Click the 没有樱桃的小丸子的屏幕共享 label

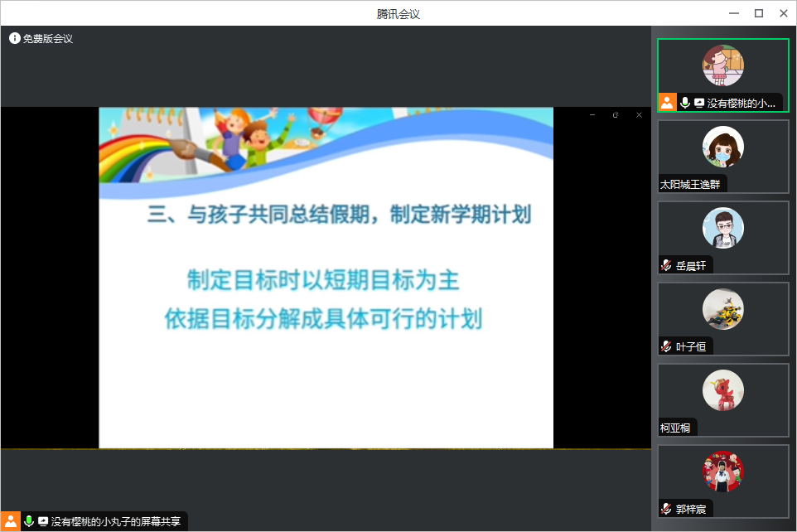pos(116,522)
